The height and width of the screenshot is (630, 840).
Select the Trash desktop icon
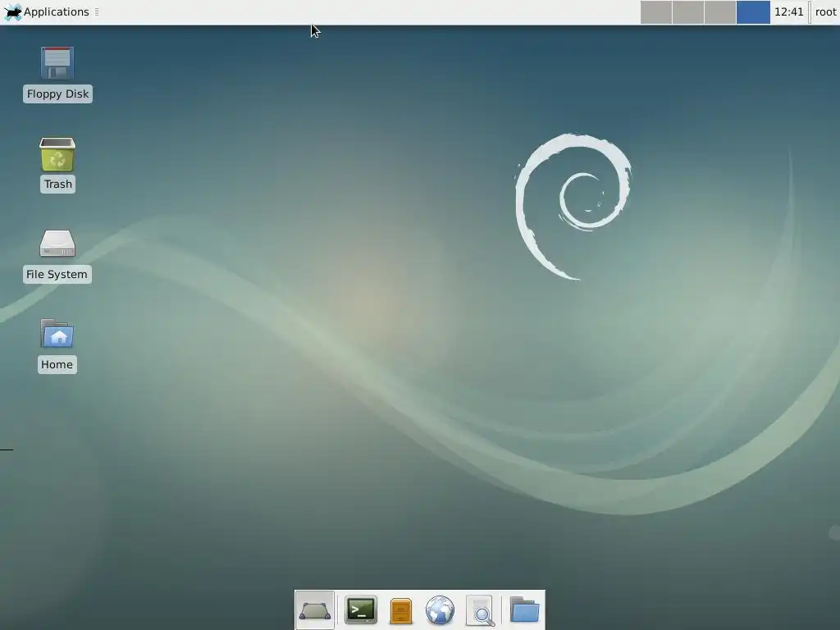(57, 154)
